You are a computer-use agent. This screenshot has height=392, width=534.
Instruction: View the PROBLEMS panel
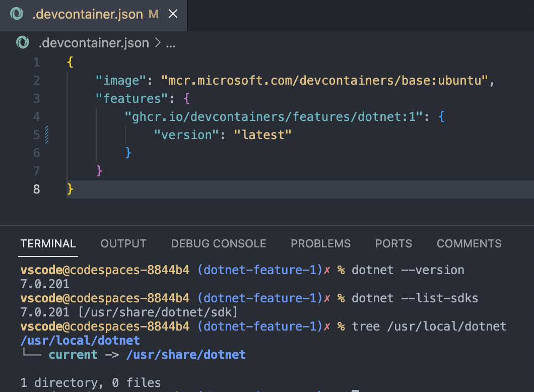tap(320, 243)
